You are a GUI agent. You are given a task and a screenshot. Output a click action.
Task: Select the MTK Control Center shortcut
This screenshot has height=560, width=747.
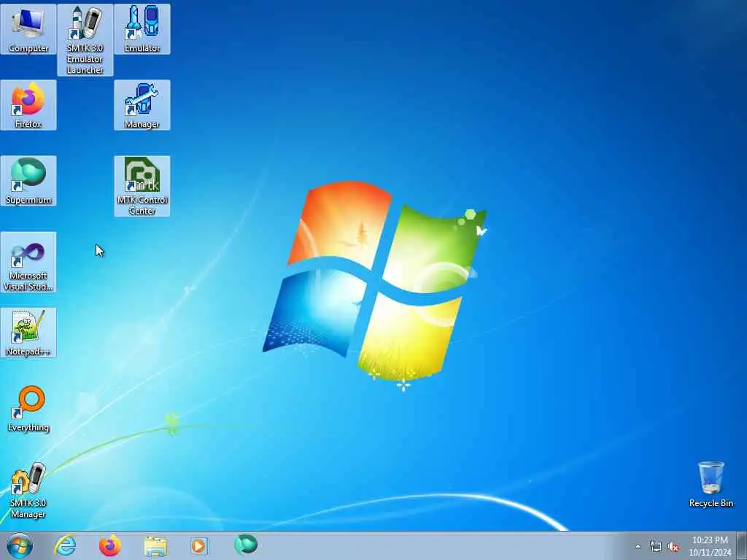pos(142,186)
